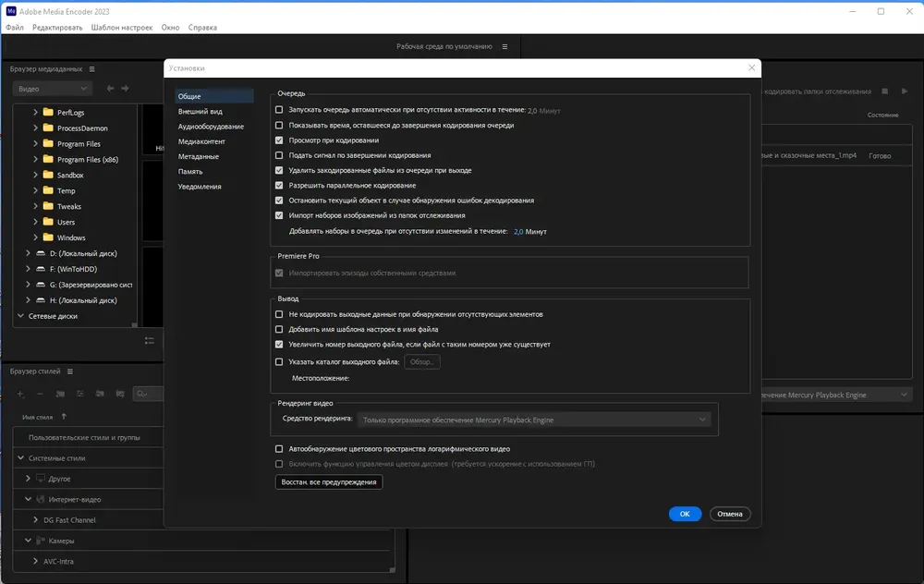Open the Видео dropdown in Media Browser
This screenshot has width=924, height=584.
click(x=52, y=89)
